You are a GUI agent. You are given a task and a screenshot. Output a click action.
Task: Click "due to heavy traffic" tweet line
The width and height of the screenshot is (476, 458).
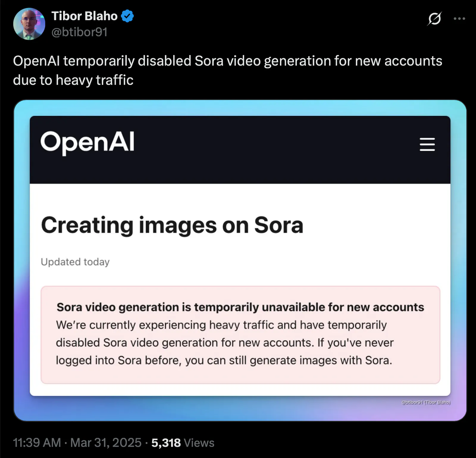73,80
